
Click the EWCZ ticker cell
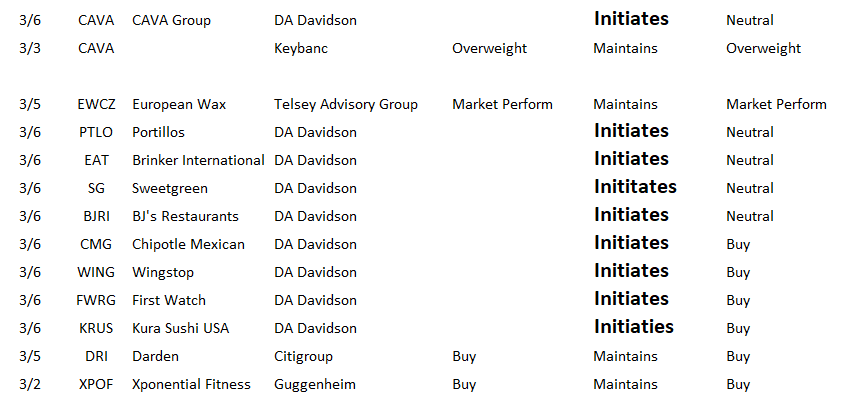96,104
